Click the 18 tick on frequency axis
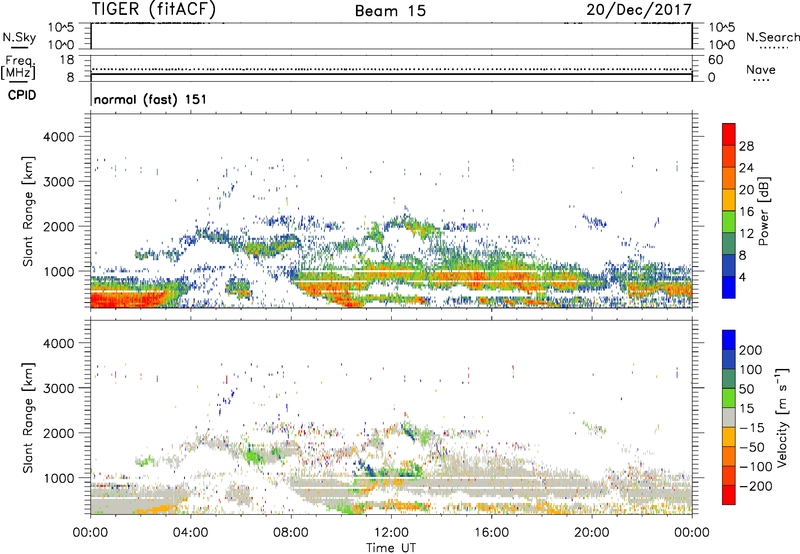This screenshot has height=554, width=800. tap(67, 60)
